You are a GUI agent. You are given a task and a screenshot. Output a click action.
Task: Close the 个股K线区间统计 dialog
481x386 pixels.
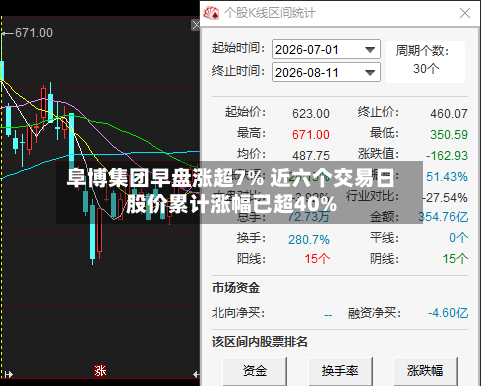pyautogui.click(x=465, y=13)
